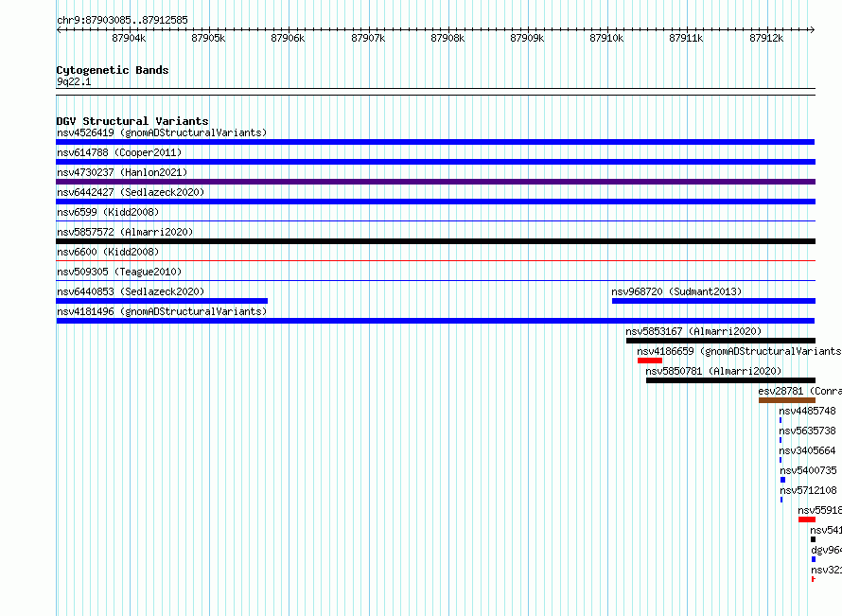Image resolution: width=842 pixels, height=616 pixels.
Task: Click the 87908k ruler label
Action: pos(447,38)
